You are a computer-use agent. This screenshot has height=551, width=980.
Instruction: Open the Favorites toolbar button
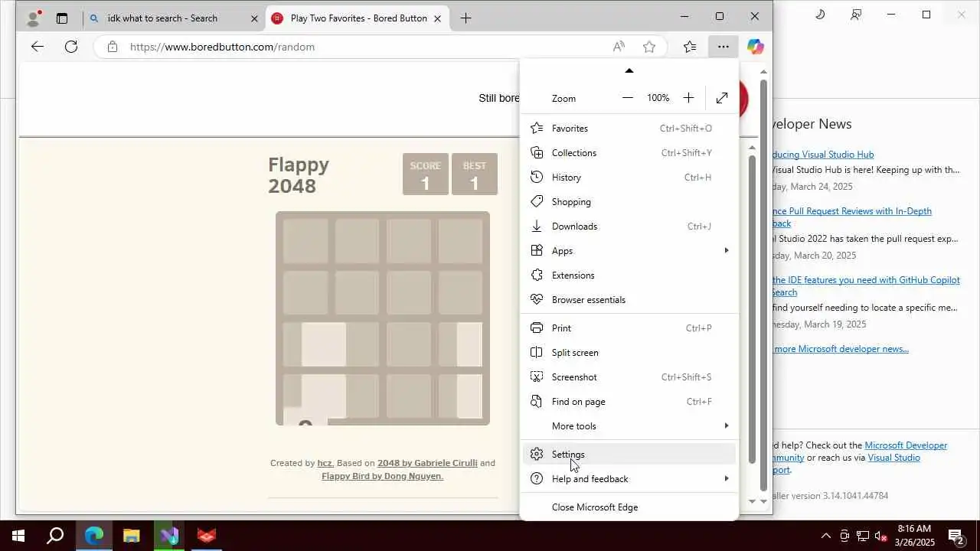pyautogui.click(x=690, y=47)
